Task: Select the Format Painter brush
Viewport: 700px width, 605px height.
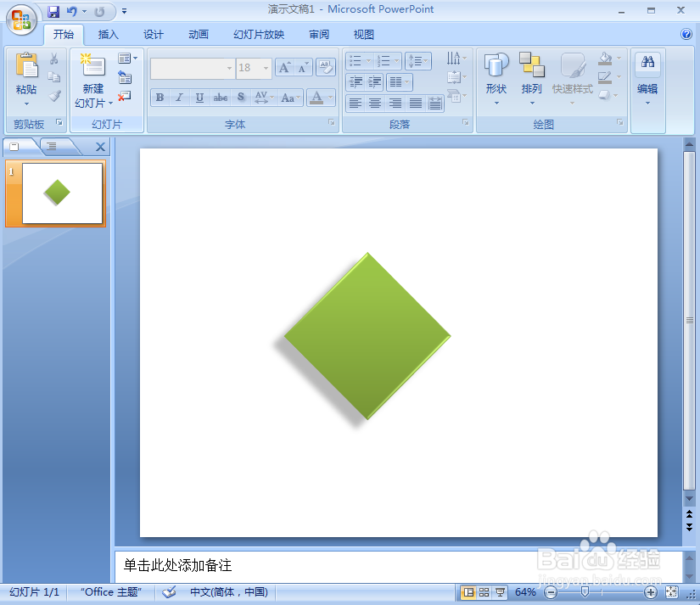Action: 54,96
